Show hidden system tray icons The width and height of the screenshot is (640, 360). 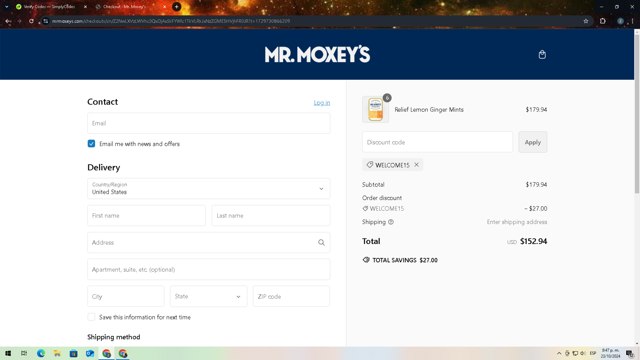[559, 353]
